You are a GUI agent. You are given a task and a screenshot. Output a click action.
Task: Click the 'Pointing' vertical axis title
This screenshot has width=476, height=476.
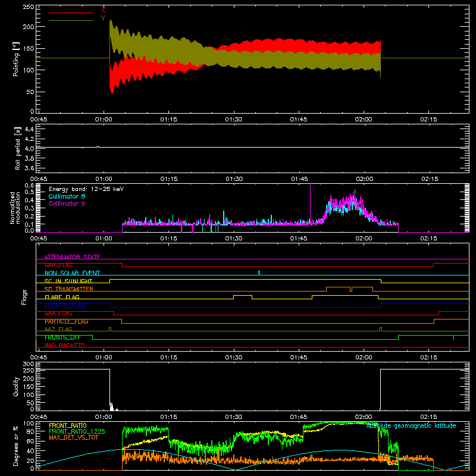click(16, 59)
